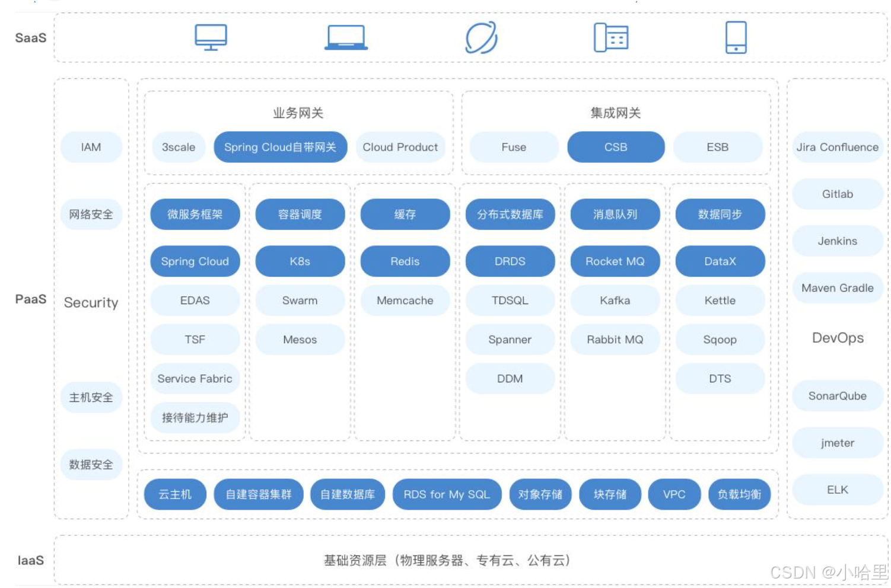Select the 分布式数据库 header pill
Image resolution: width=891 pixels, height=588 pixels.
click(510, 214)
